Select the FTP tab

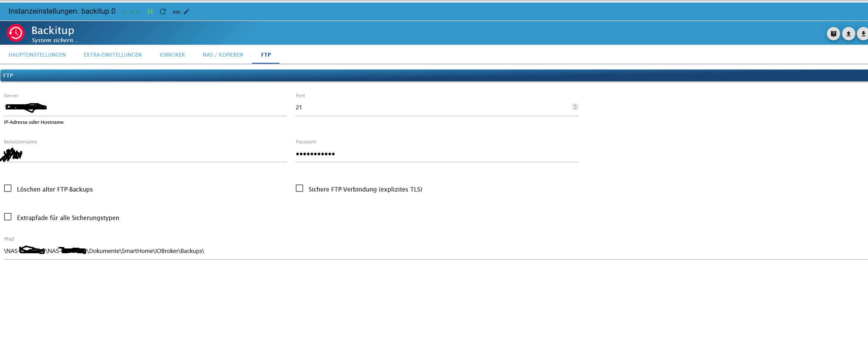coord(266,55)
